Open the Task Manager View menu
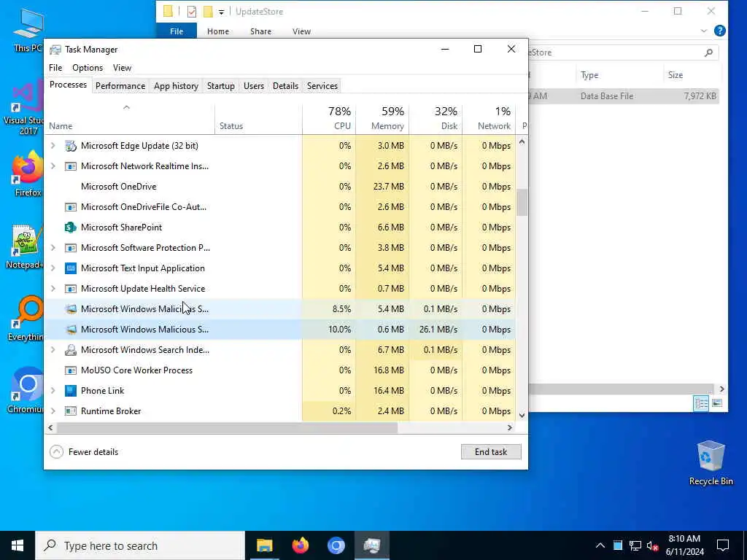This screenshot has height=560, width=747. [122, 68]
